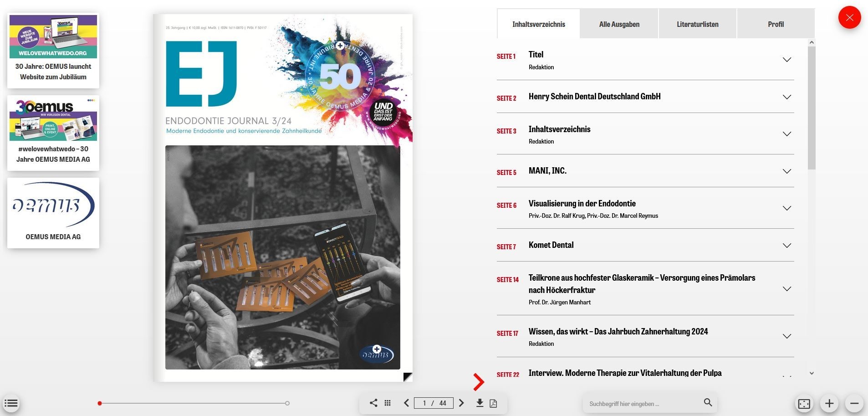Download the issue
868x416 pixels.
point(480,403)
